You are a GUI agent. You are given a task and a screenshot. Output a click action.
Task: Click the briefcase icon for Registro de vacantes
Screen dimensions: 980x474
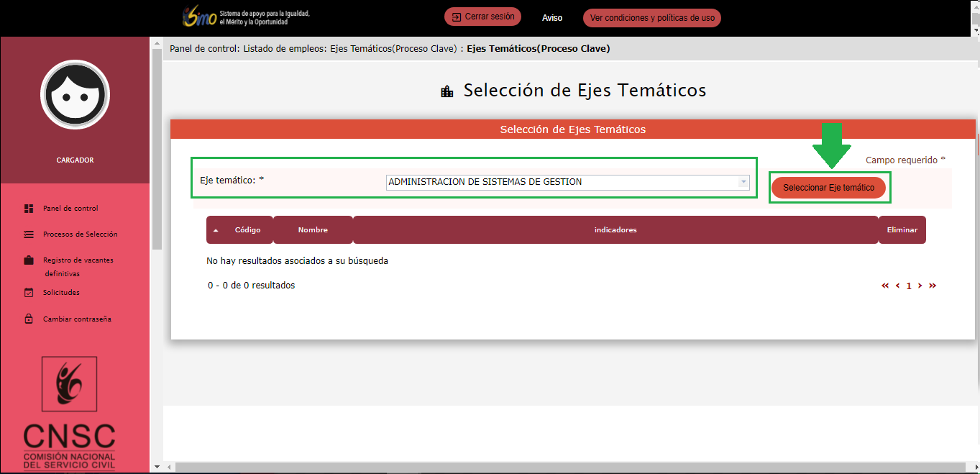point(29,260)
